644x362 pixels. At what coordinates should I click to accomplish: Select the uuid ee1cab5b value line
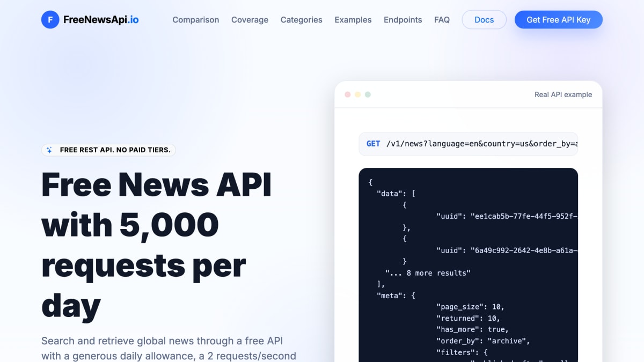click(507, 216)
